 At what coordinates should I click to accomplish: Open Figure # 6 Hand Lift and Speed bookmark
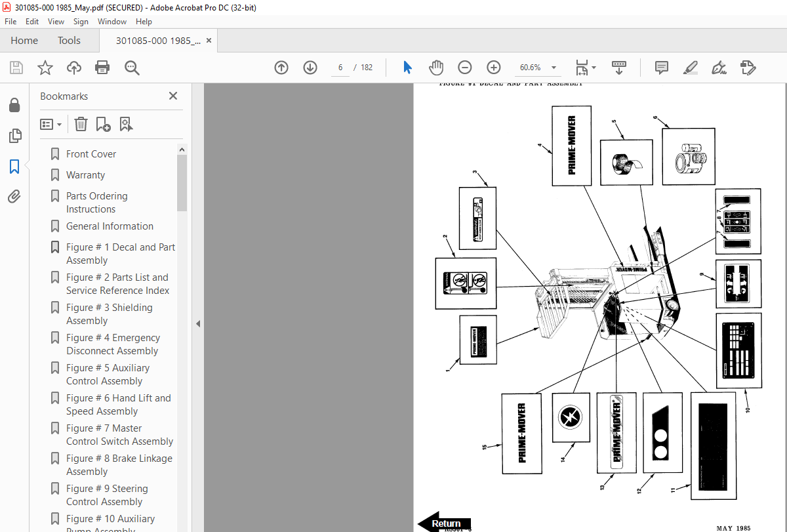119,405
